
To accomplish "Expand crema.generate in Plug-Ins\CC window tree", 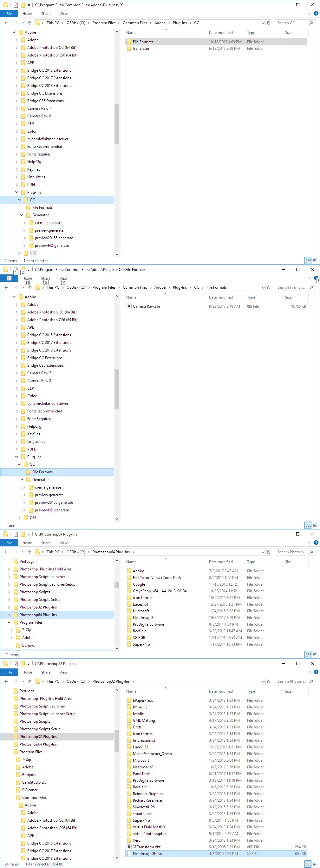I will tap(24, 223).
